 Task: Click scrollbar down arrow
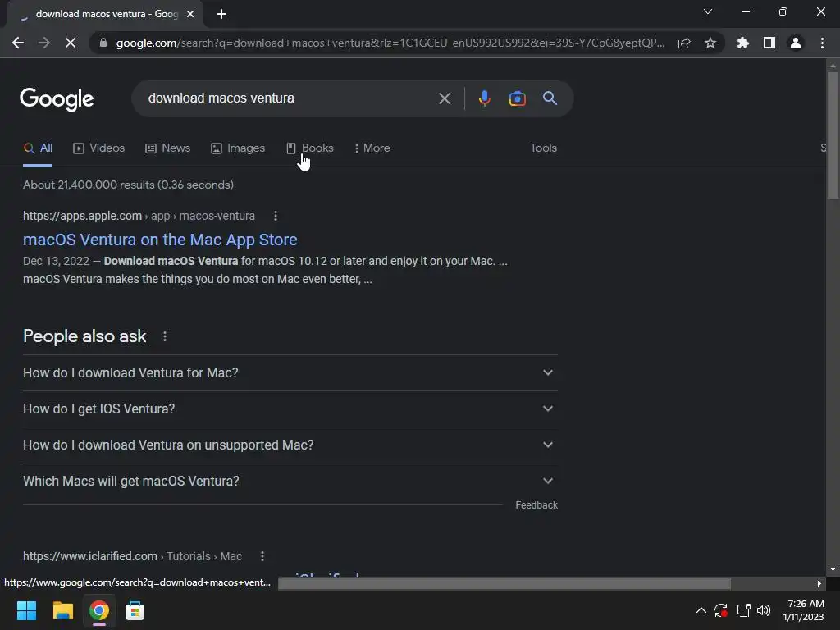pos(833,569)
